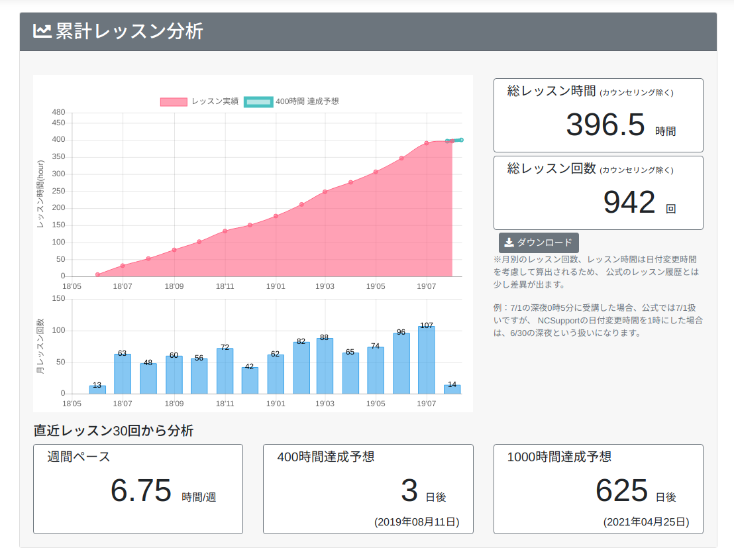Select the 396.5 total lesson hours value
Image resolution: width=734 pixels, height=560 pixels.
[605, 125]
